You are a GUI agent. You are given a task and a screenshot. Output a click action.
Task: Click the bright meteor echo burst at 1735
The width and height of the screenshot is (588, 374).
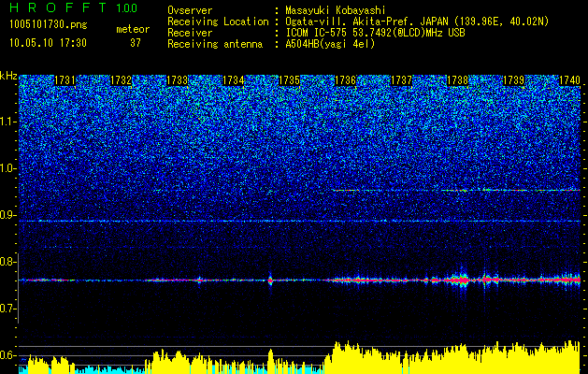tap(270, 280)
